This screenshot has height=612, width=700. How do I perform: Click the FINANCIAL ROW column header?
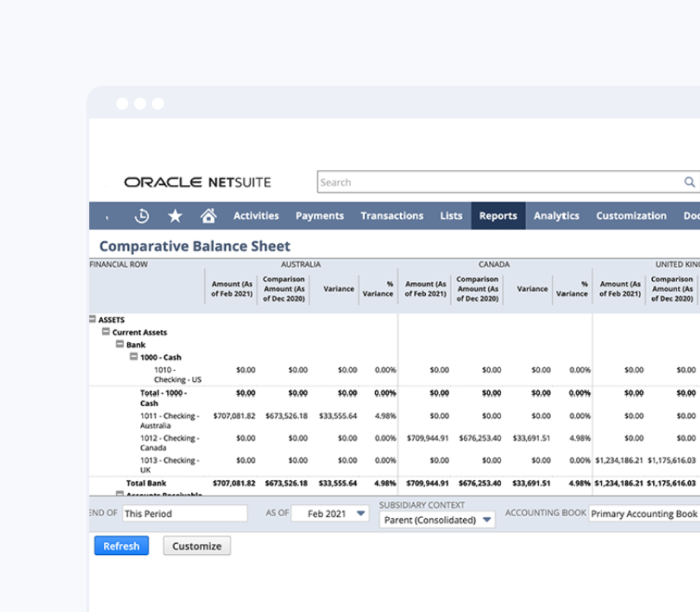coord(118,264)
